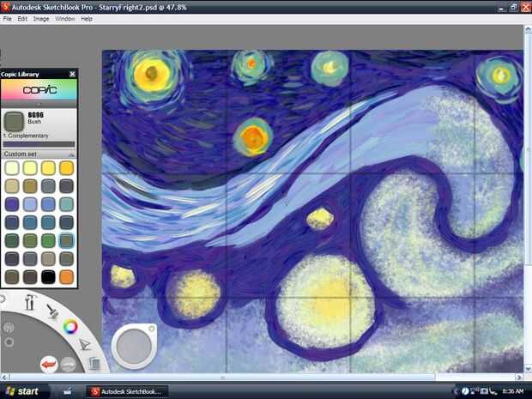Open the Edit menu
Screen dimensions: 532x399
tap(22, 19)
